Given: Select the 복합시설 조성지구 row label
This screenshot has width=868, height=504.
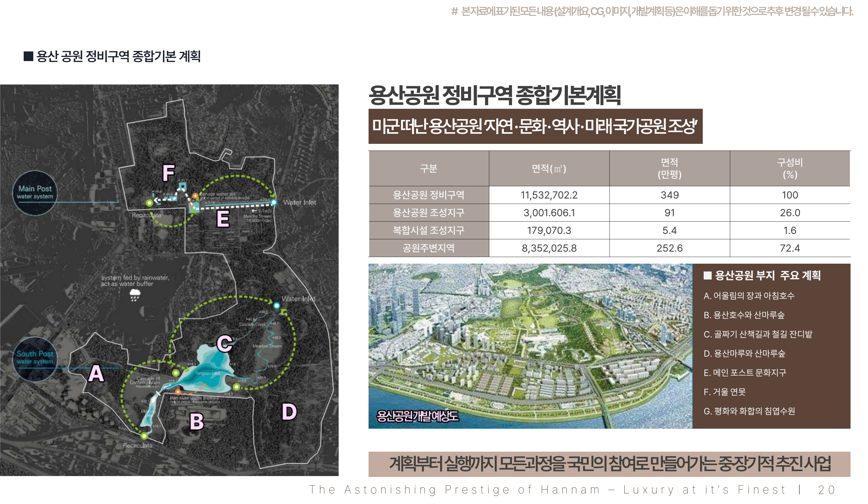Looking at the screenshot, I should tap(429, 230).
